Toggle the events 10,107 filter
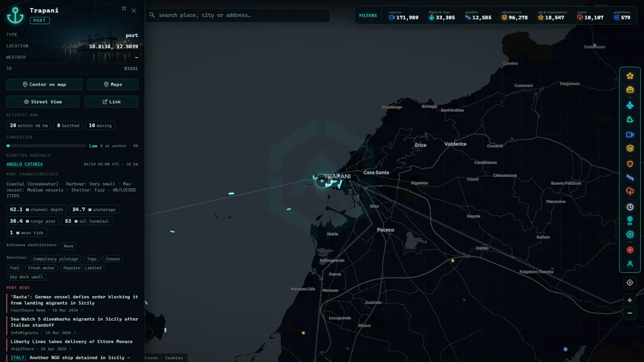 [x=590, y=15]
